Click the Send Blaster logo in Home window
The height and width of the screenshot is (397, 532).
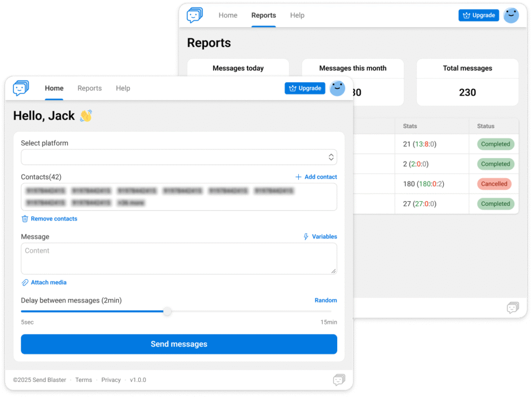pos(21,88)
